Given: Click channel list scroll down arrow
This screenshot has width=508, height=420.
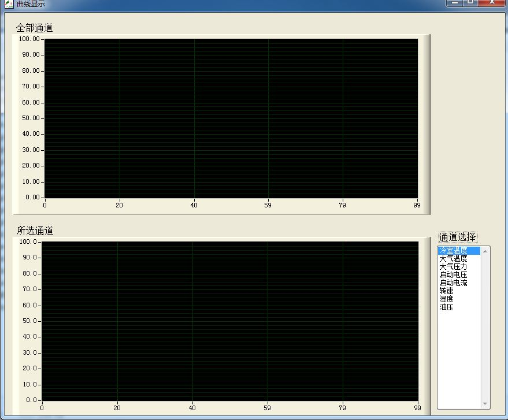Looking at the screenshot, I should coord(485,403).
